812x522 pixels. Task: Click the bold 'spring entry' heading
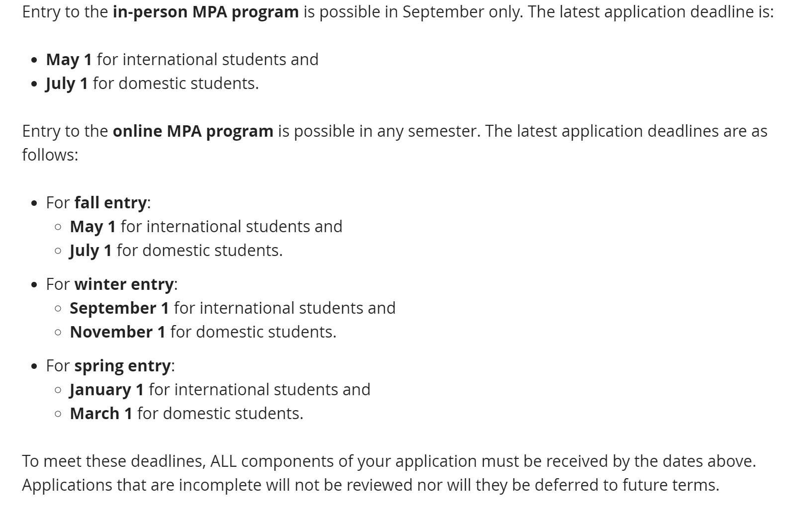point(122,365)
